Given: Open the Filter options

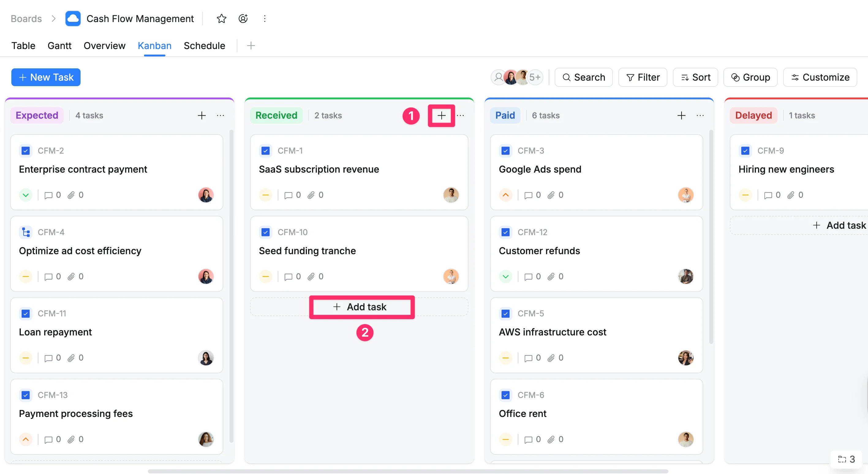Looking at the screenshot, I should [643, 77].
